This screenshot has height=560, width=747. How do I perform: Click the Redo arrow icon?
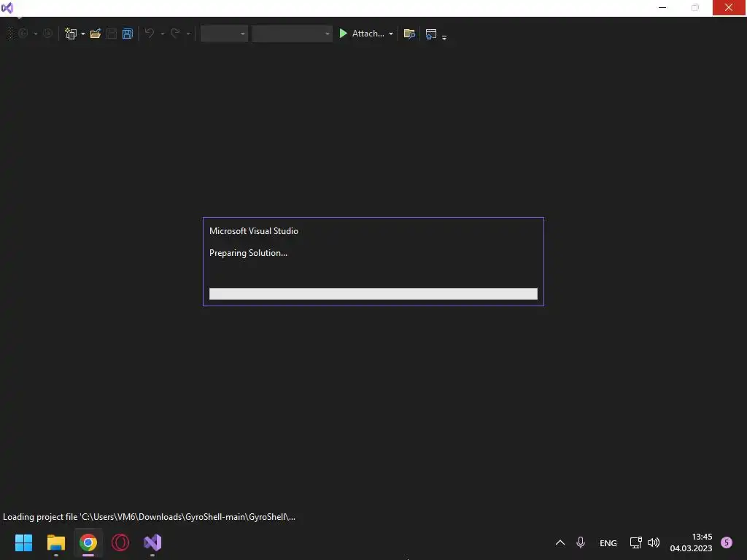[x=175, y=34]
